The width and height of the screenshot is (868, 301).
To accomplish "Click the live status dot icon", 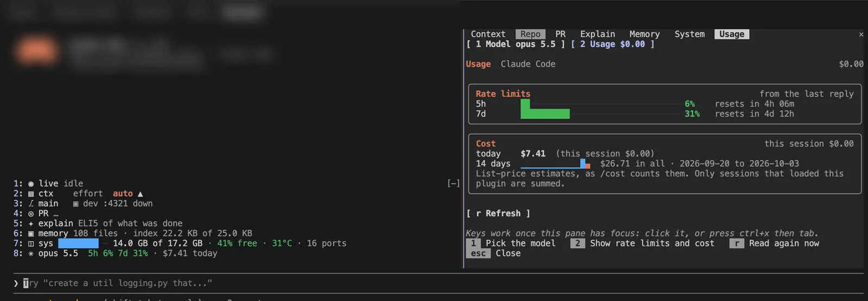I will click(x=31, y=184).
